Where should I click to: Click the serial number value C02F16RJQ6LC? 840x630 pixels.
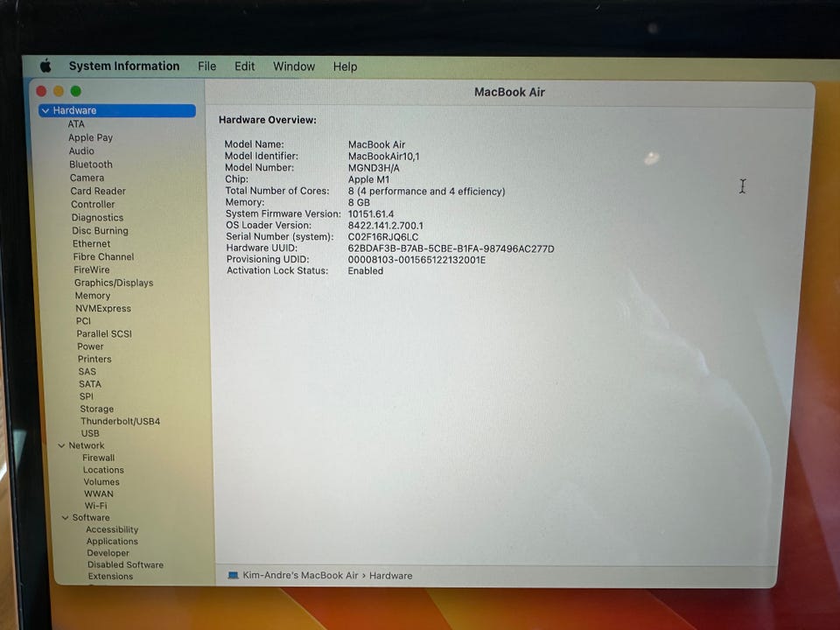[383, 237]
